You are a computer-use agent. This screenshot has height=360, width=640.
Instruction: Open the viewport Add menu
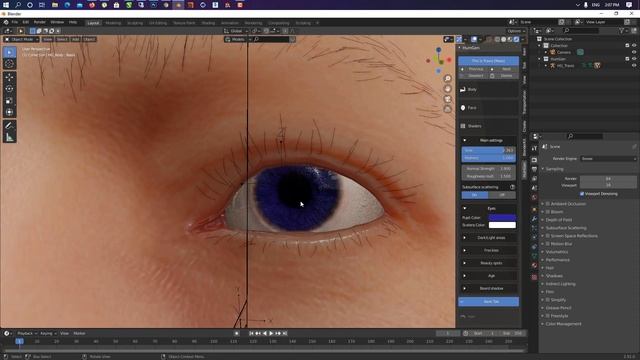pos(75,39)
